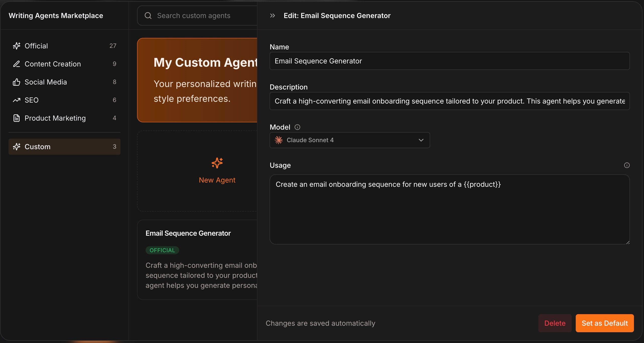Open the Content Creation category
This screenshot has width=644, height=343.
point(65,64)
